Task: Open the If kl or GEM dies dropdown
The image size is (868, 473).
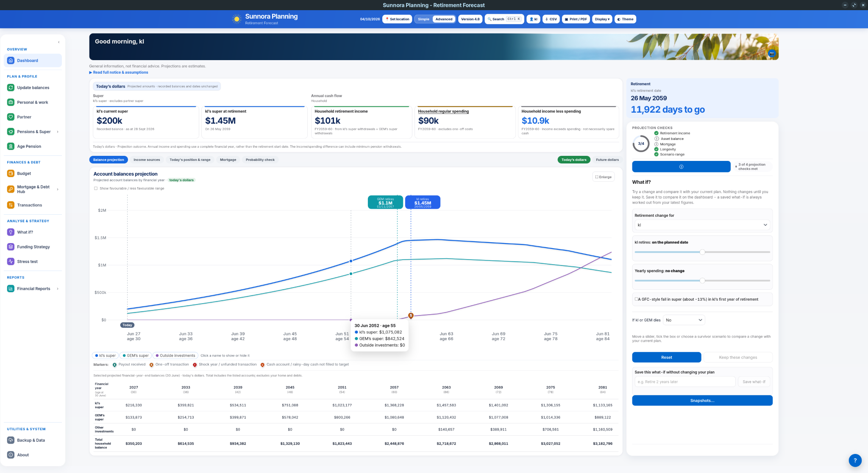Action: (x=684, y=320)
